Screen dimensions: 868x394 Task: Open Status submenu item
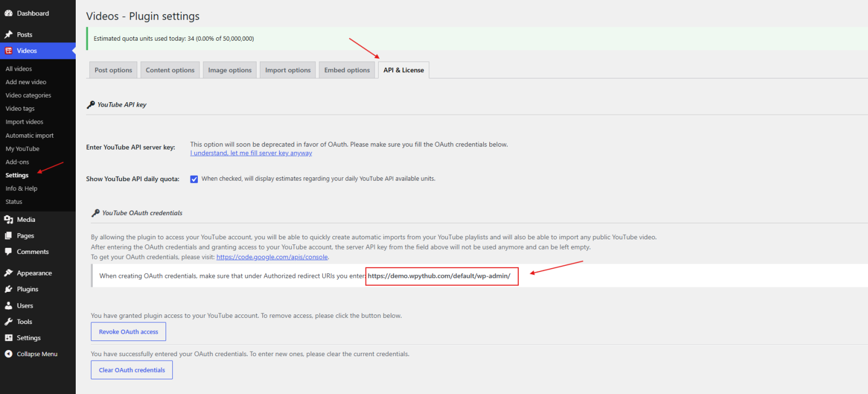pyautogui.click(x=14, y=202)
